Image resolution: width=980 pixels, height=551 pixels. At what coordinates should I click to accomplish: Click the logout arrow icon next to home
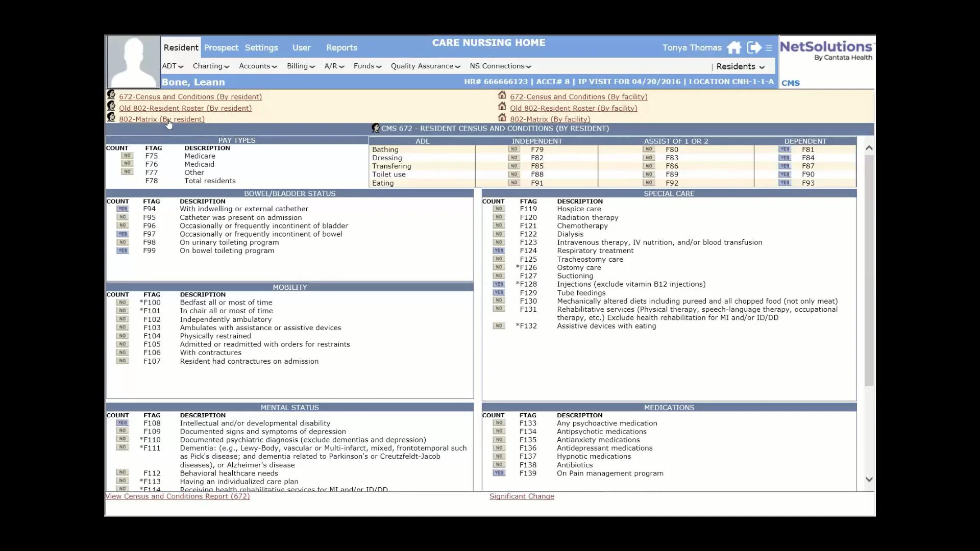753,47
